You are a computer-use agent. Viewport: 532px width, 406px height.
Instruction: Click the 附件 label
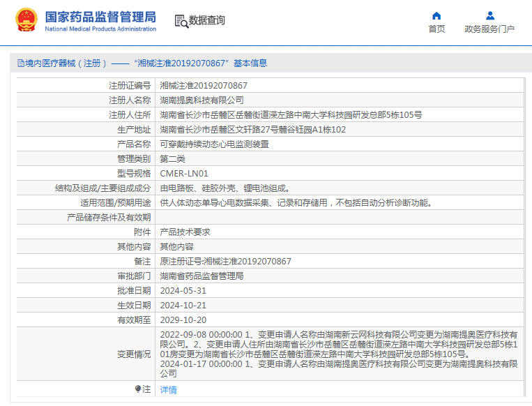pos(142,232)
